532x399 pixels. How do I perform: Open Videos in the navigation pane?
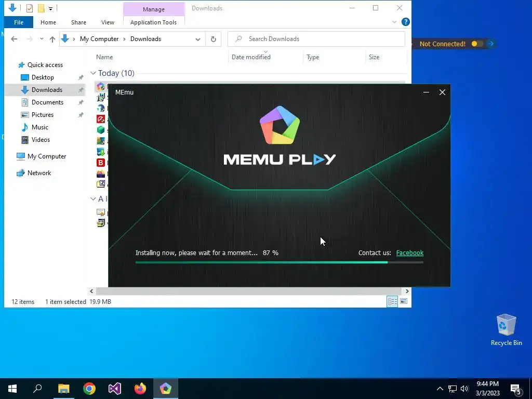tap(41, 140)
